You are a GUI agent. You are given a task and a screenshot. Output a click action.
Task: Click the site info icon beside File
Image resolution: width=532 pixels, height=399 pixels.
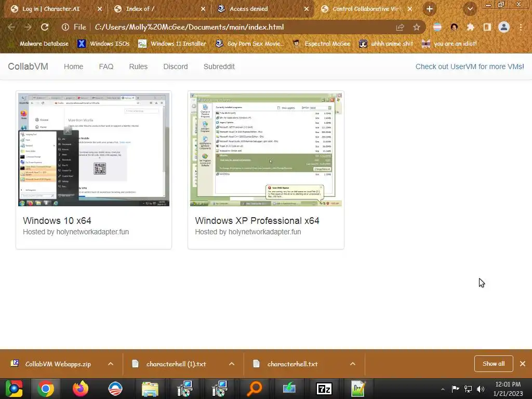[65, 27]
